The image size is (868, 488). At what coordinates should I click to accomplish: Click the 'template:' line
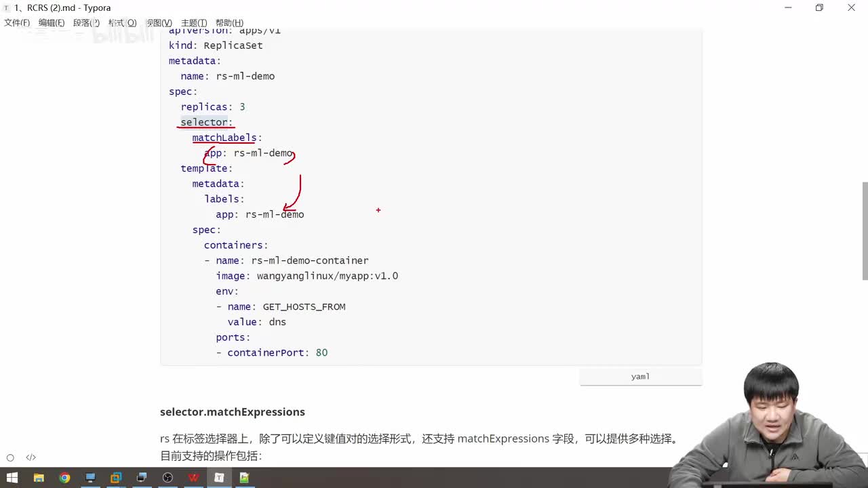pos(207,168)
